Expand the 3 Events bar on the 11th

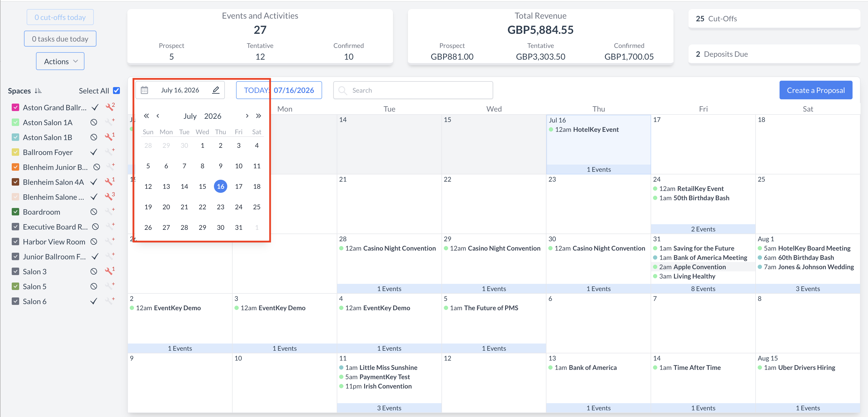[389, 408]
